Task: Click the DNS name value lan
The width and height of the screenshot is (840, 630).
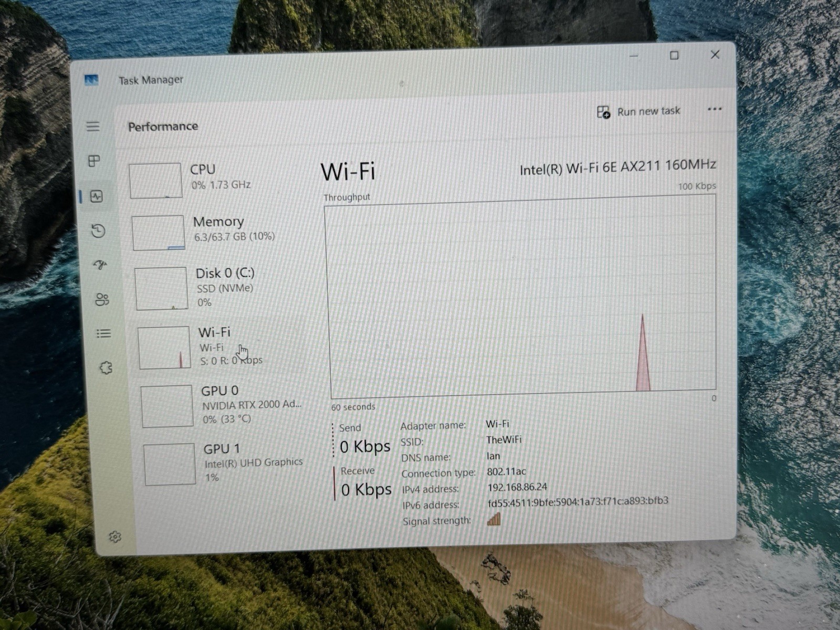Action: pos(493,456)
